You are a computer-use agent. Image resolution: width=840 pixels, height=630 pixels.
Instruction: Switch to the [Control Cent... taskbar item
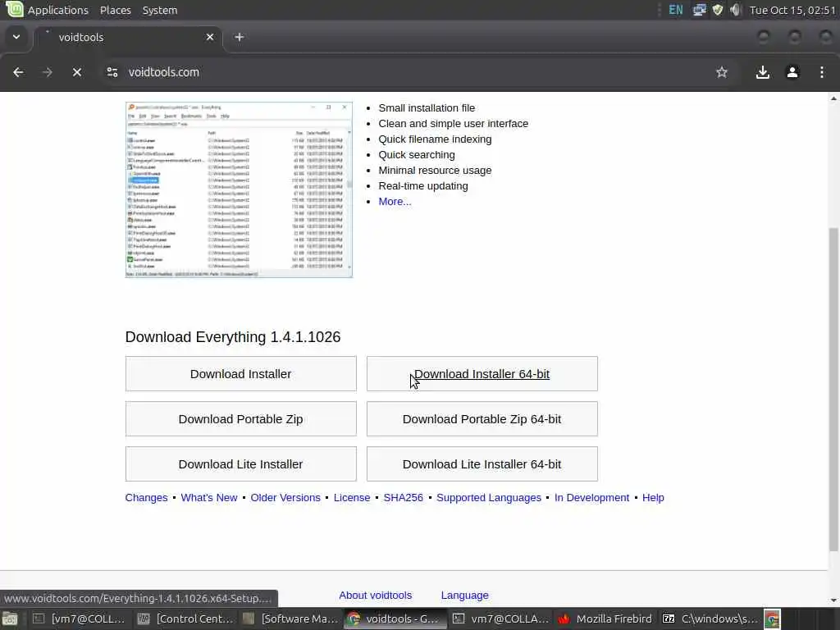tap(184, 619)
